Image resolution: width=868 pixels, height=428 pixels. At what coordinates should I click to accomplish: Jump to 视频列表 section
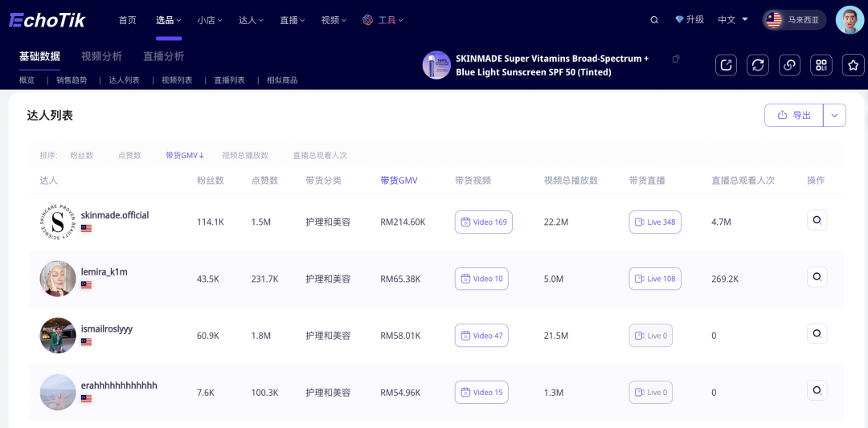coord(177,80)
